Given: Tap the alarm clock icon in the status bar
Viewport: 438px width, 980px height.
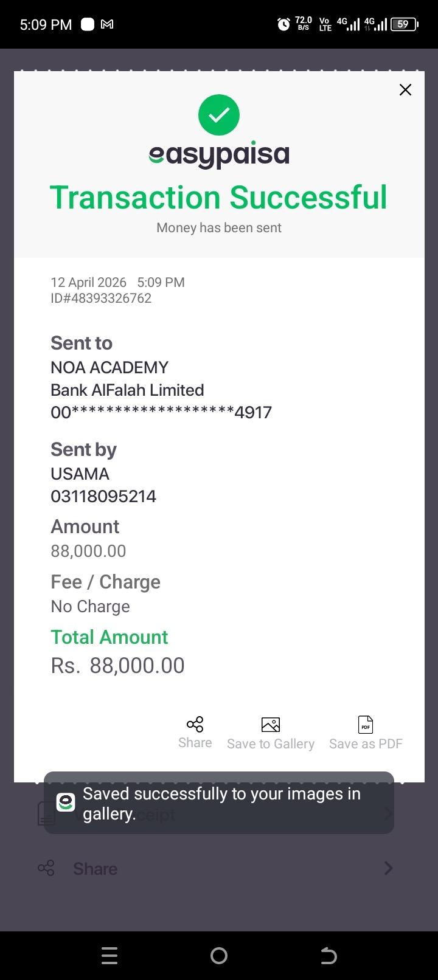Looking at the screenshot, I should coord(283,24).
